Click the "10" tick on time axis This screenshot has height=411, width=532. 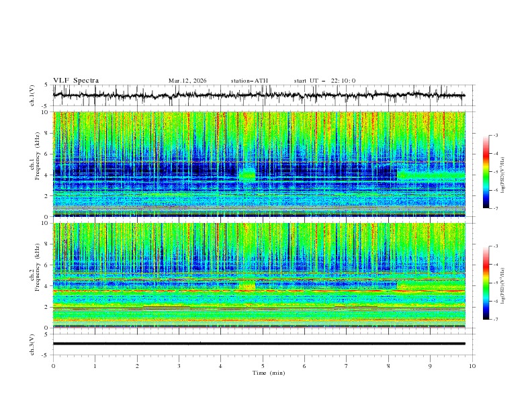[x=472, y=366]
